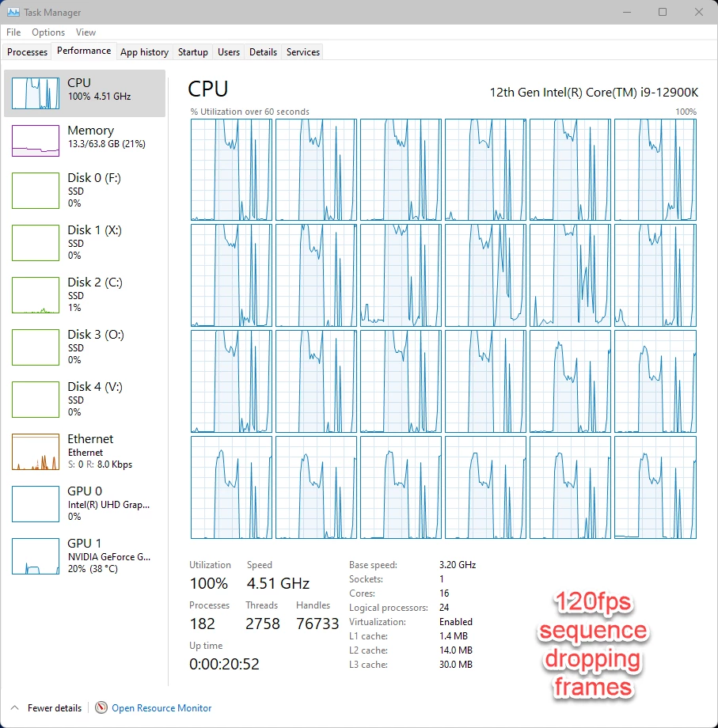Click the Threads count 2758

coord(263,624)
